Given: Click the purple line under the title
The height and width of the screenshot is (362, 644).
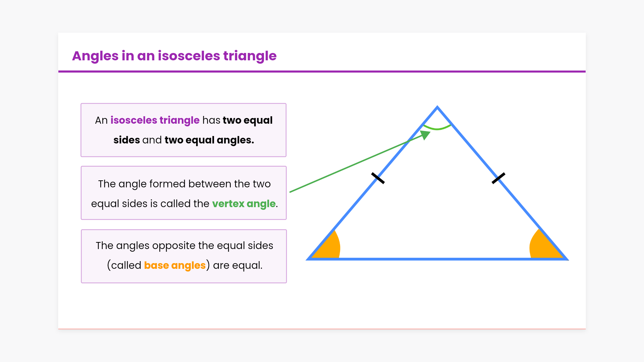Looking at the screenshot, I should (x=322, y=71).
